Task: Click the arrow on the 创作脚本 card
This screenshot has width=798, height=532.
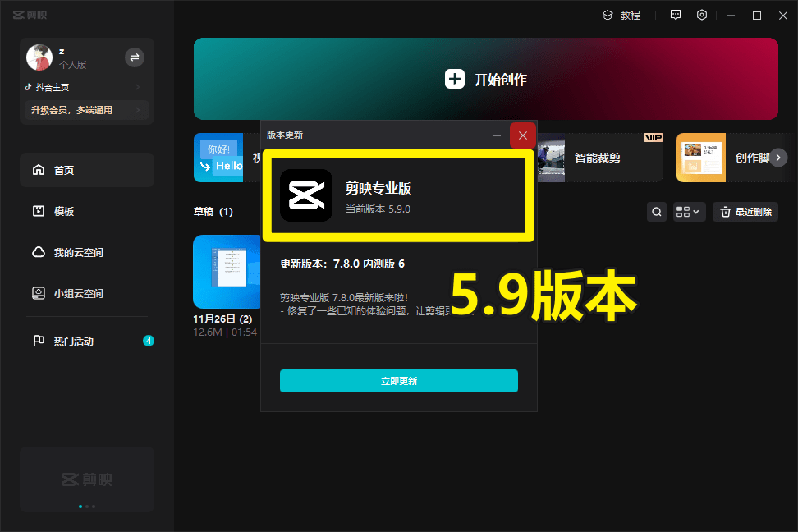Action: [x=778, y=158]
